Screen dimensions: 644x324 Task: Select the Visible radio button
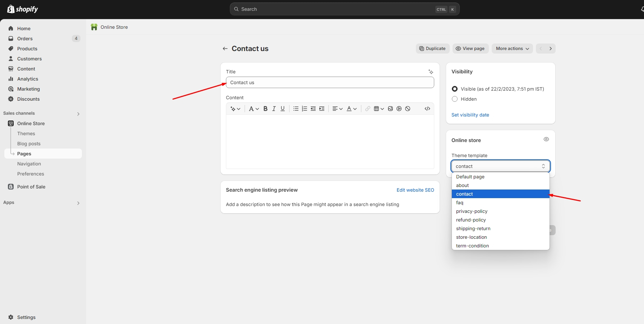pos(455,89)
